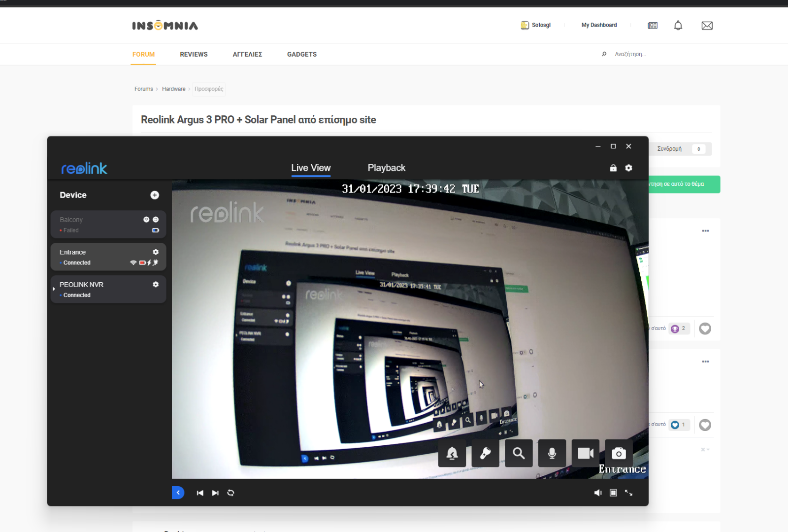Image resolution: width=788 pixels, height=532 pixels.
Task: Toggle fullscreen mode for the video
Action: click(x=629, y=493)
